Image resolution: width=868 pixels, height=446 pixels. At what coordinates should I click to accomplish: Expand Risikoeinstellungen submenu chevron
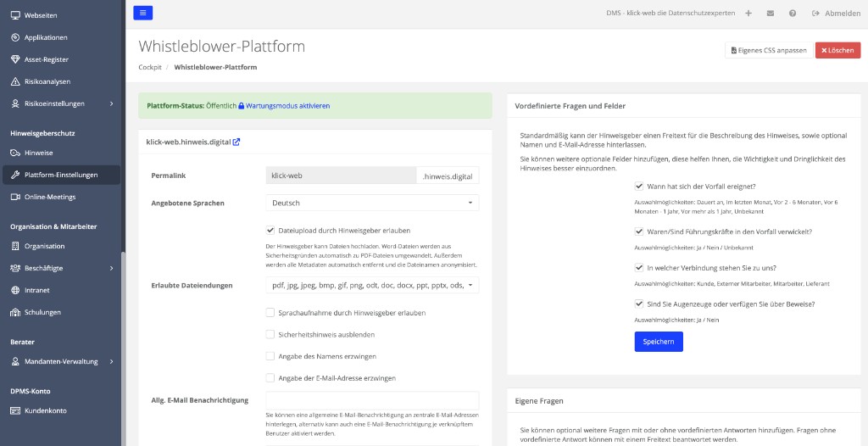click(111, 103)
